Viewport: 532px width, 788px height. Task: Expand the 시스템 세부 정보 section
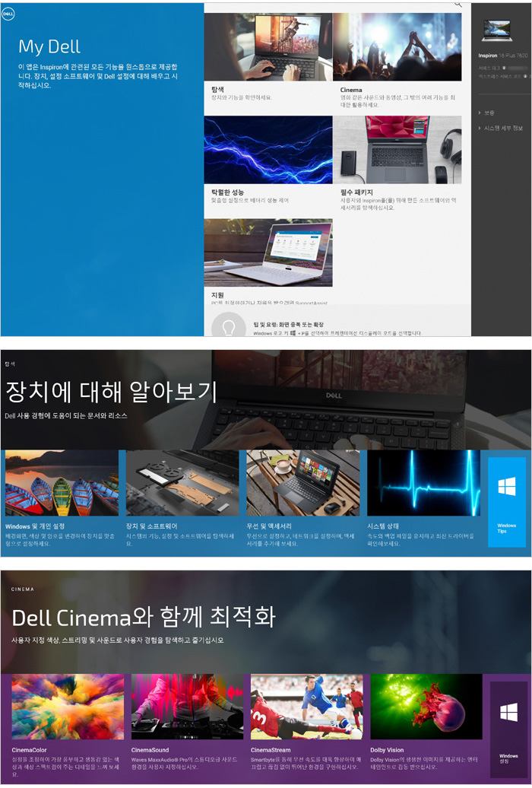[x=500, y=128]
